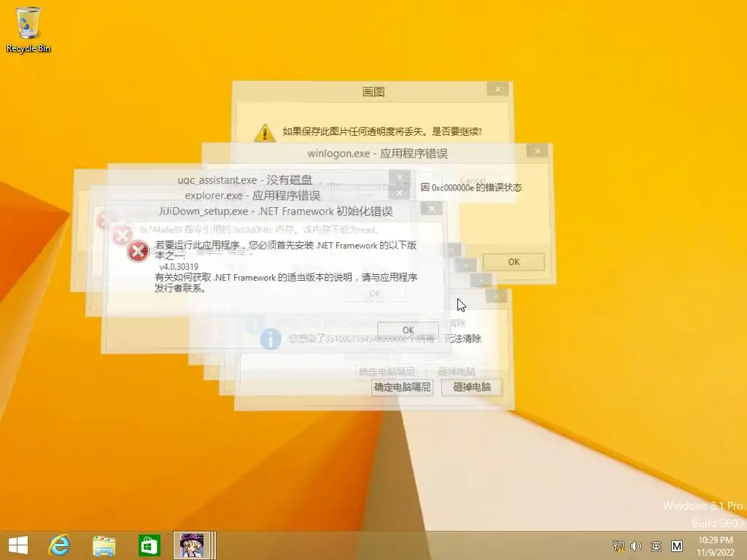Click the 确定电脑嘿屁 button
This screenshot has height=560, width=747.
(x=402, y=386)
